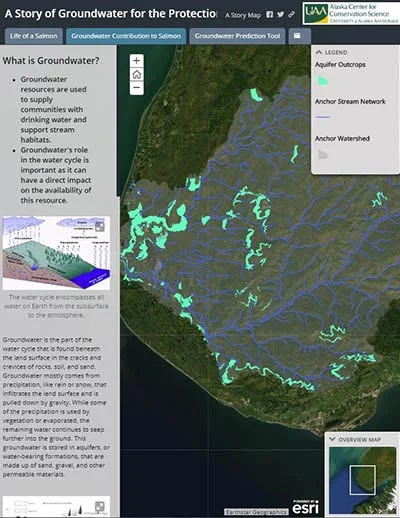Viewport: 400px width, 518px height.
Task: Collapse the Overview Map panel
Action: (332, 439)
